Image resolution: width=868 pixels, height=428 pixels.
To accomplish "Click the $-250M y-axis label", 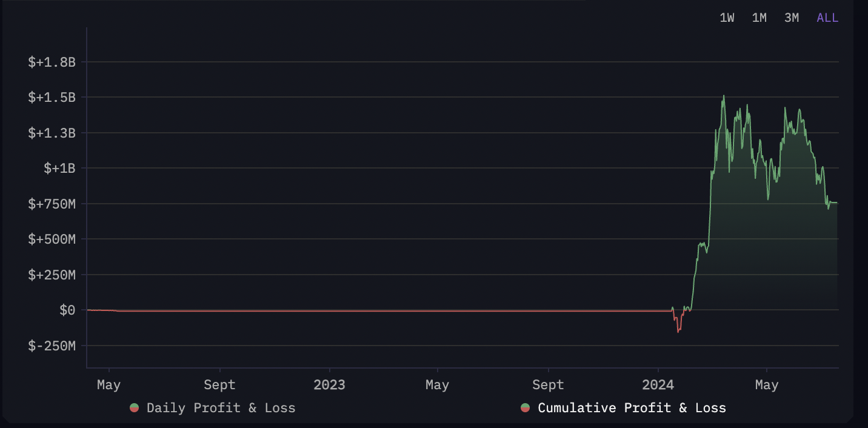I will tap(52, 346).
